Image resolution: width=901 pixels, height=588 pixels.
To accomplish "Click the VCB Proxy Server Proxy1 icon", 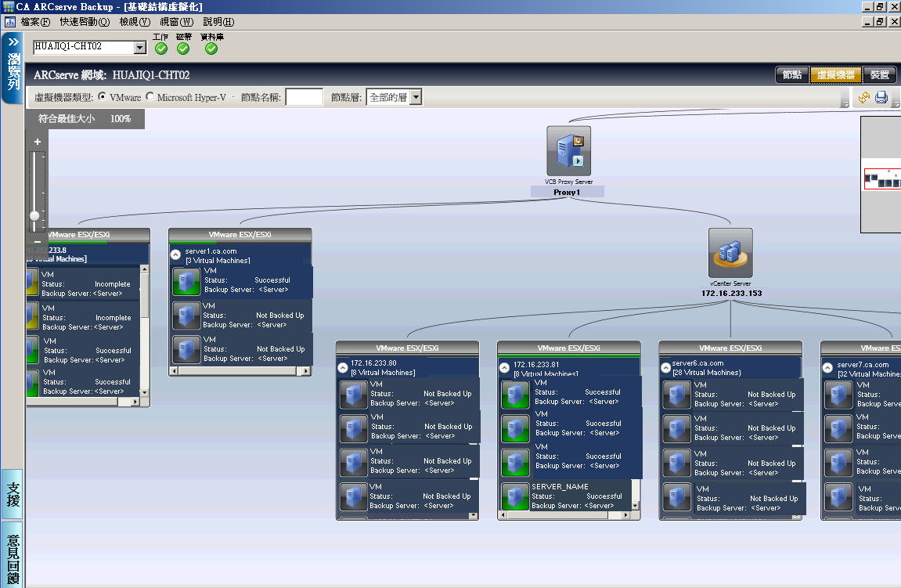I will tap(568, 151).
